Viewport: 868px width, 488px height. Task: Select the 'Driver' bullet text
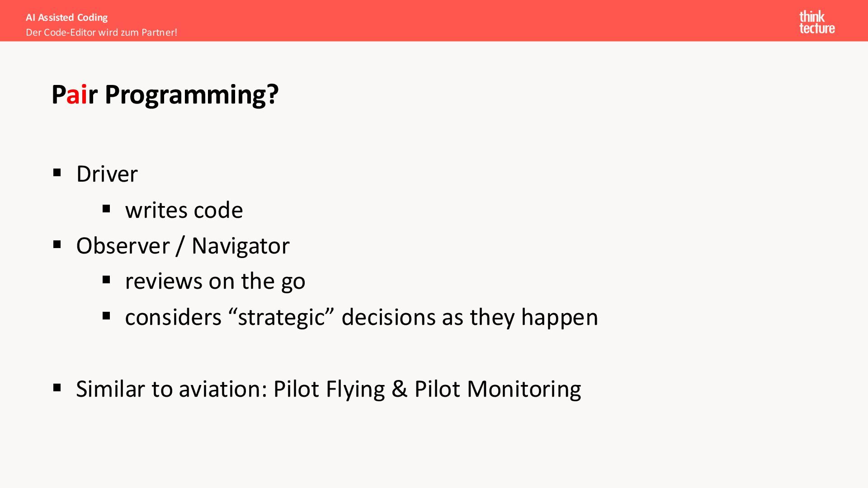[x=107, y=174]
